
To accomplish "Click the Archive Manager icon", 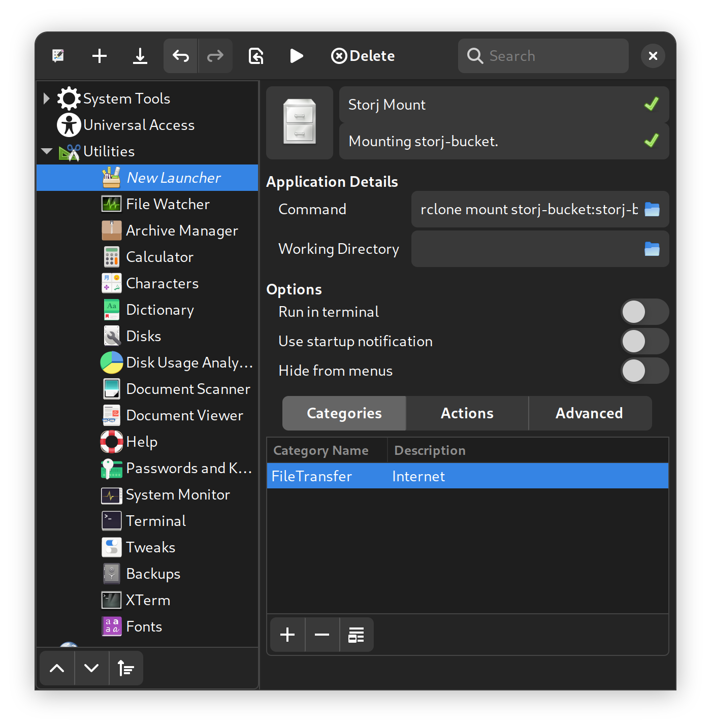I will [112, 230].
